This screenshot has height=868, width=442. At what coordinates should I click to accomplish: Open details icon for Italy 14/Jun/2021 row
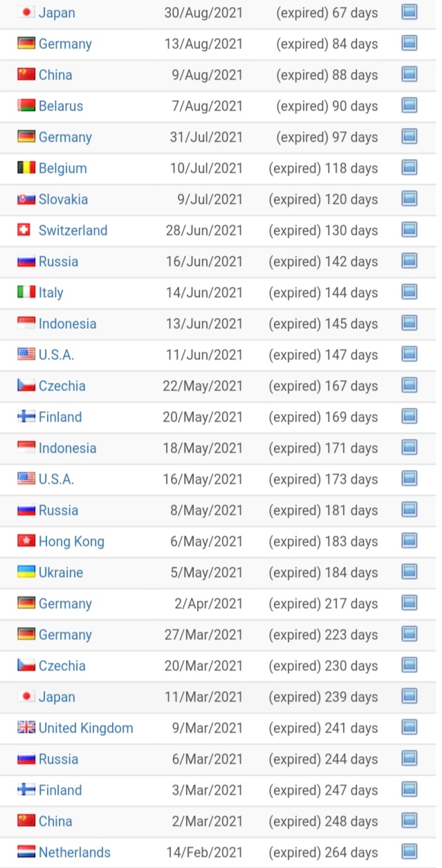coord(409,292)
